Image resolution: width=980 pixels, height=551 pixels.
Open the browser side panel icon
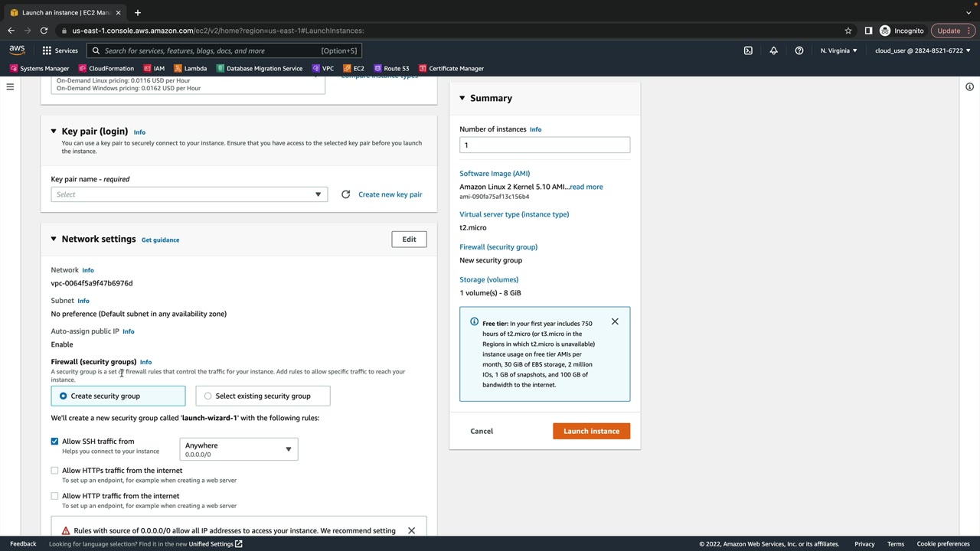(x=868, y=31)
